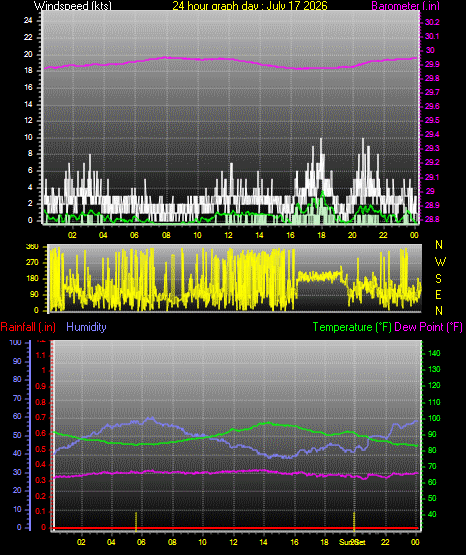Click the 24 hour graph day title
466x555 pixels.
click(250, 5)
